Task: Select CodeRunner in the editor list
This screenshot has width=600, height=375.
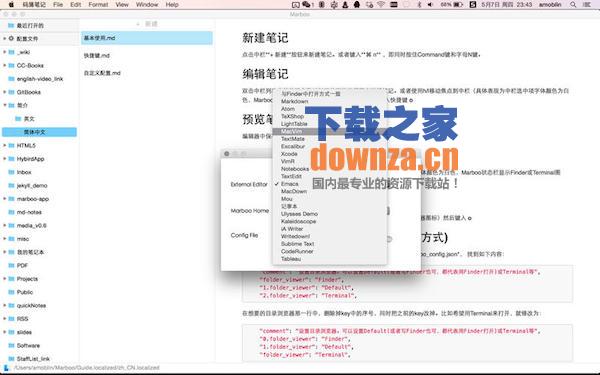Action: pyautogui.click(x=297, y=251)
